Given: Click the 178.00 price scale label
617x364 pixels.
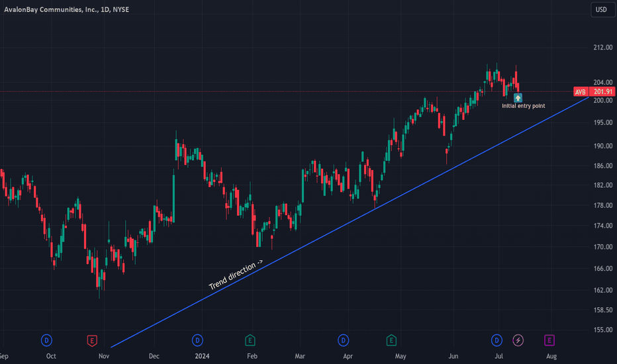Looking at the screenshot, I should point(603,205).
